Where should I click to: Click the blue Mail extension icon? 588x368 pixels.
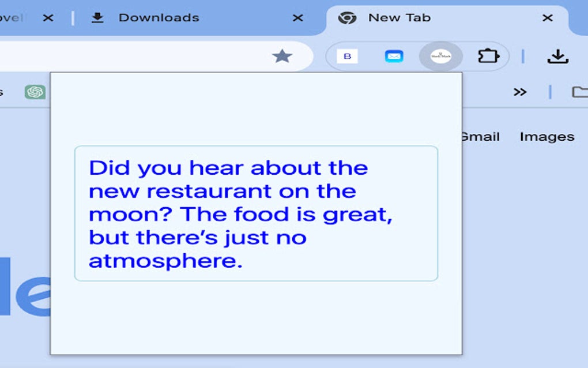tap(394, 56)
